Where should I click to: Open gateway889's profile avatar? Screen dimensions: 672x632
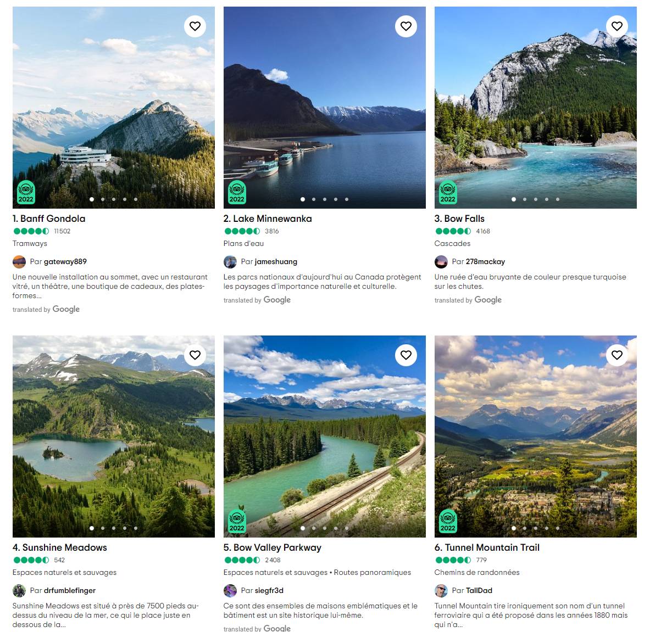point(19,261)
